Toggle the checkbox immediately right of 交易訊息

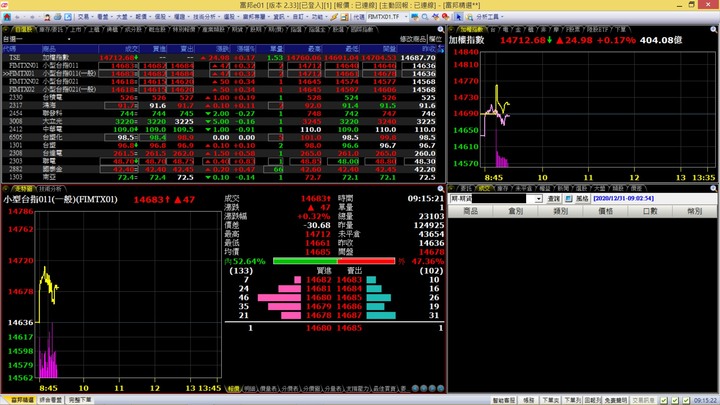[664, 400]
